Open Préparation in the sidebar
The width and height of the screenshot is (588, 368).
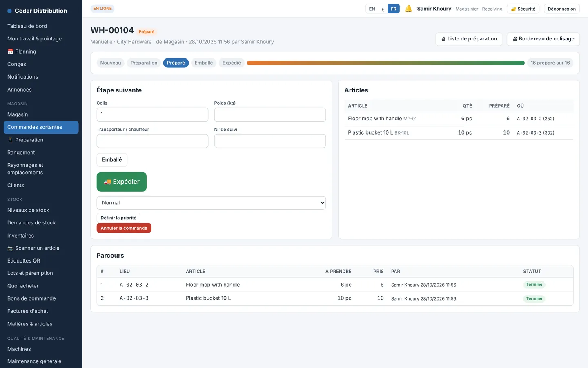[x=41, y=140]
